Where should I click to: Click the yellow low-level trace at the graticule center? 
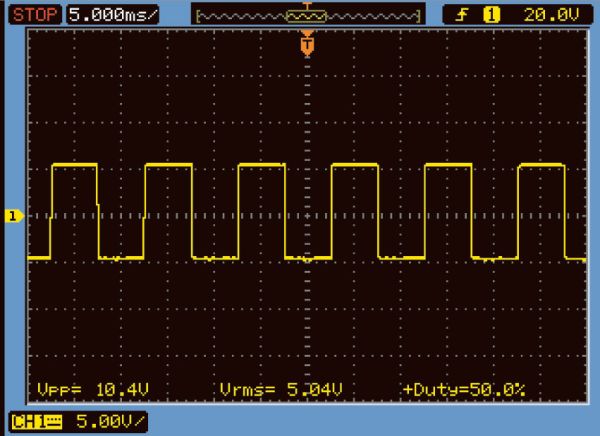(307, 258)
